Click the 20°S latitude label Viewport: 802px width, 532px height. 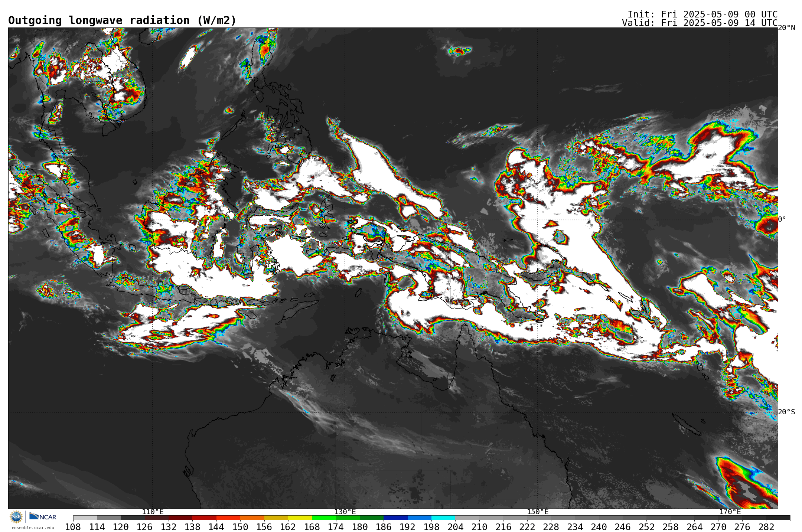click(786, 412)
